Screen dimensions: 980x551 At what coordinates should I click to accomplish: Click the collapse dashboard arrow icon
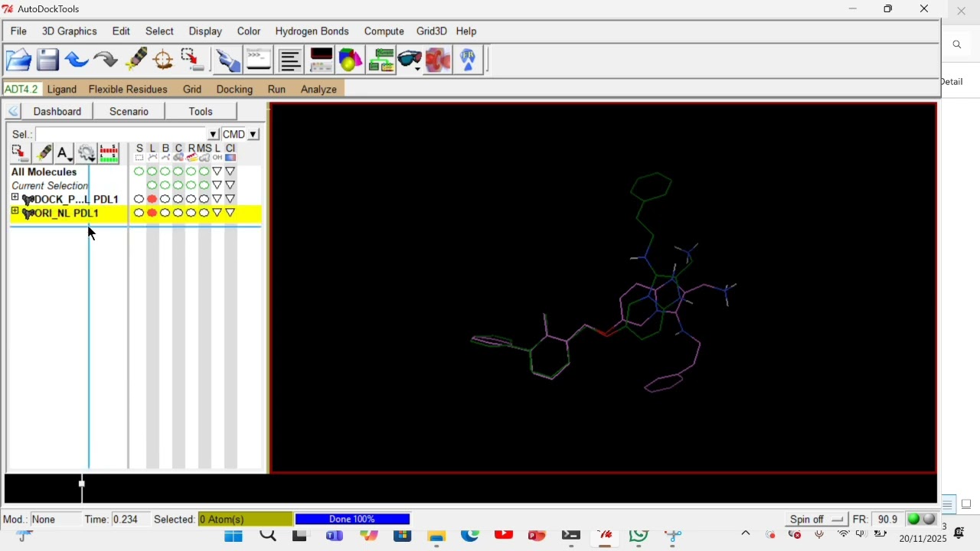point(13,112)
